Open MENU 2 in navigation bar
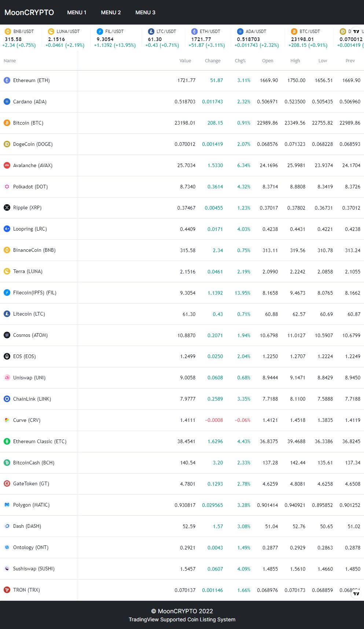The height and width of the screenshot is (629, 364). pos(111,12)
